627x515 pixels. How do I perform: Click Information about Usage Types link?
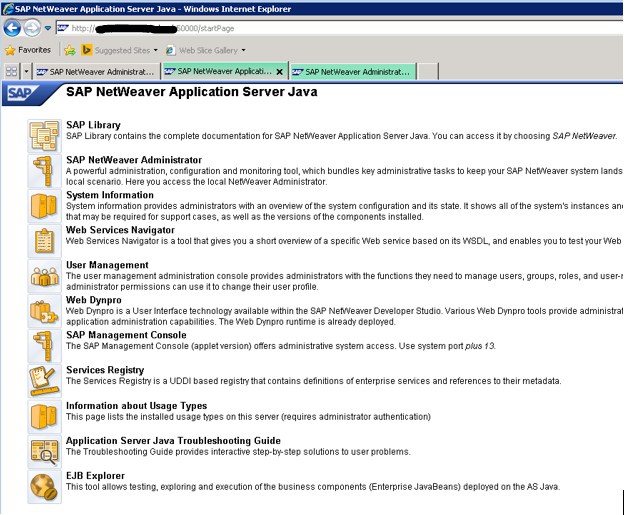136,406
